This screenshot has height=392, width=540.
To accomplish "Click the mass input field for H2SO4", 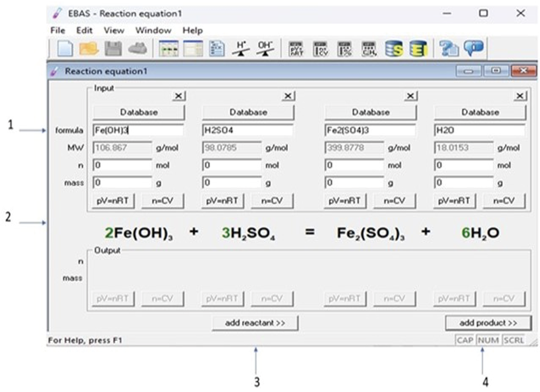I will click(232, 183).
